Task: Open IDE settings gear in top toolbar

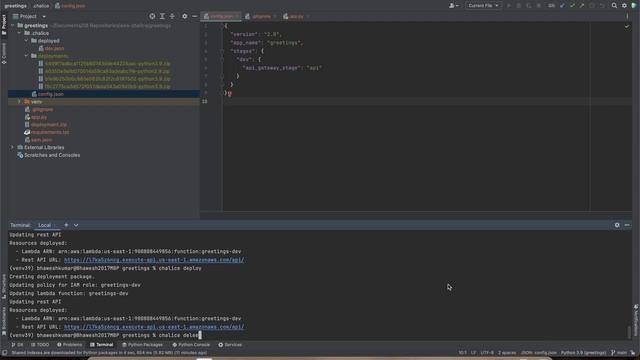Action: pos(624,6)
